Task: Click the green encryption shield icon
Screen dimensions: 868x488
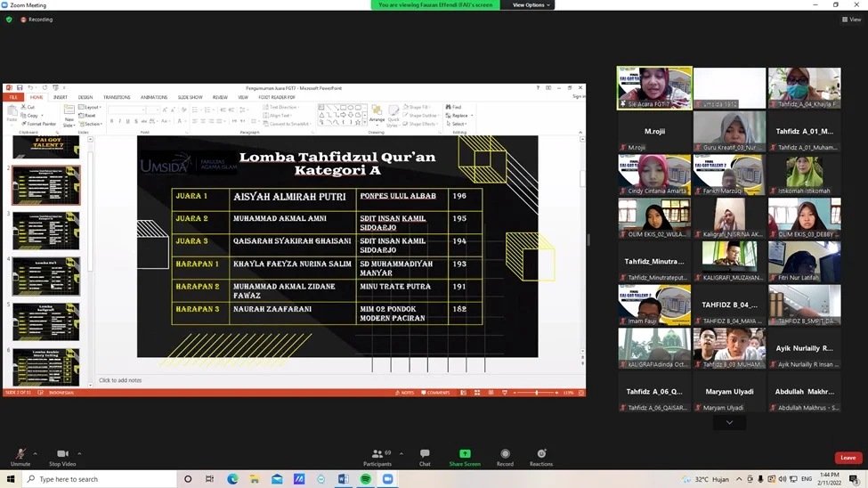Action: [x=9, y=19]
